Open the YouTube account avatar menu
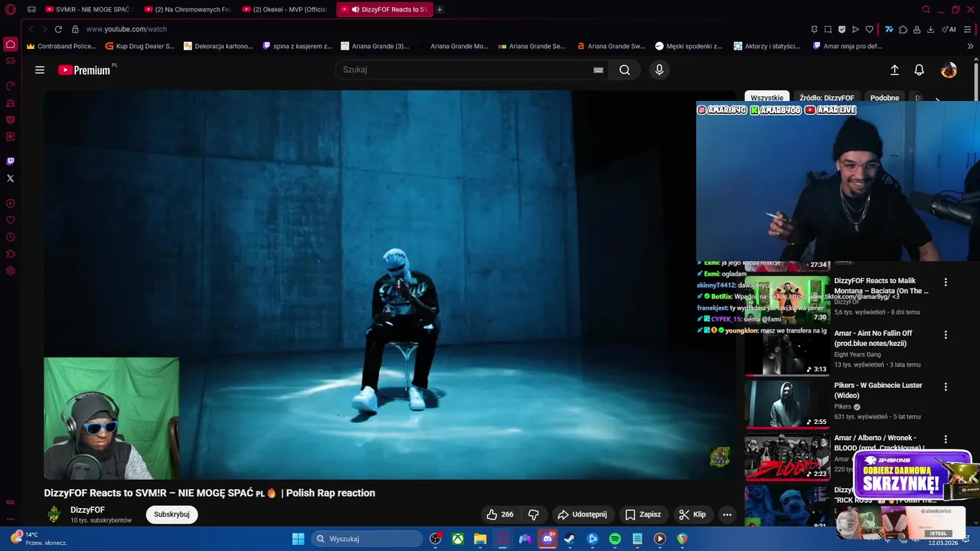This screenshot has width=980, height=551. click(x=949, y=70)
